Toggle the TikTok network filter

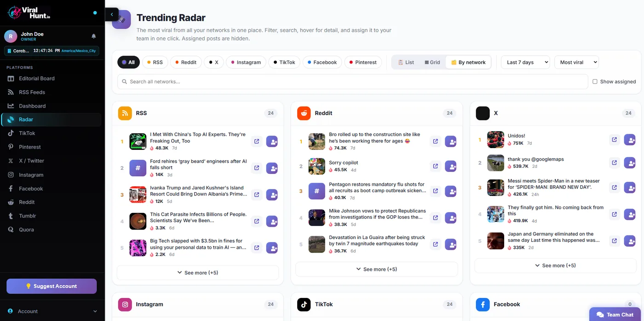click(284, 62)
